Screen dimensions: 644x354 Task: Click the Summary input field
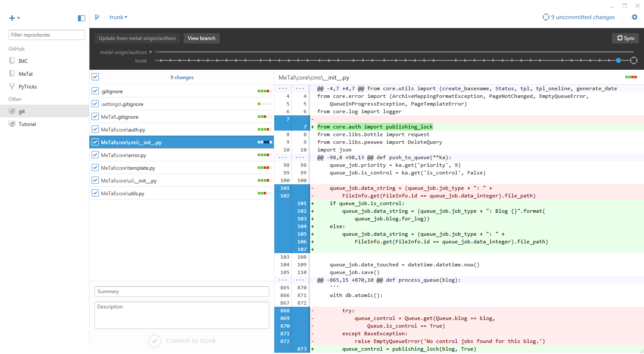tap(181, 291)
